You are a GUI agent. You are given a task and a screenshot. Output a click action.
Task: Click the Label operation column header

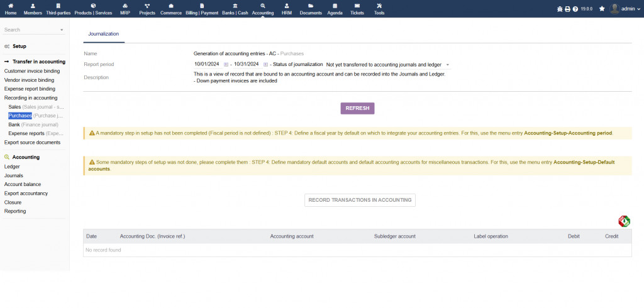[x=491, y=236]
